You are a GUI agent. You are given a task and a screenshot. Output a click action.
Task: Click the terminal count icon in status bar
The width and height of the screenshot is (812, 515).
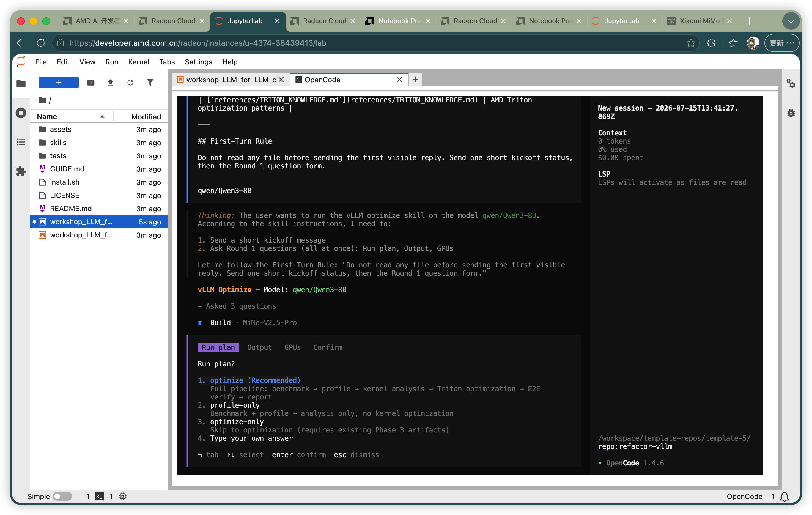tap(100, 496)
